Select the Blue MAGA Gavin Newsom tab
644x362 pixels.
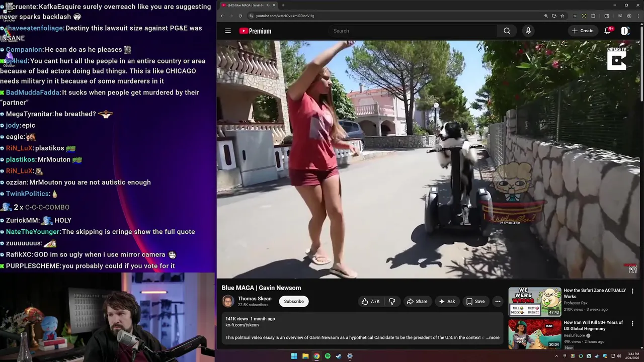pos(246,5)
